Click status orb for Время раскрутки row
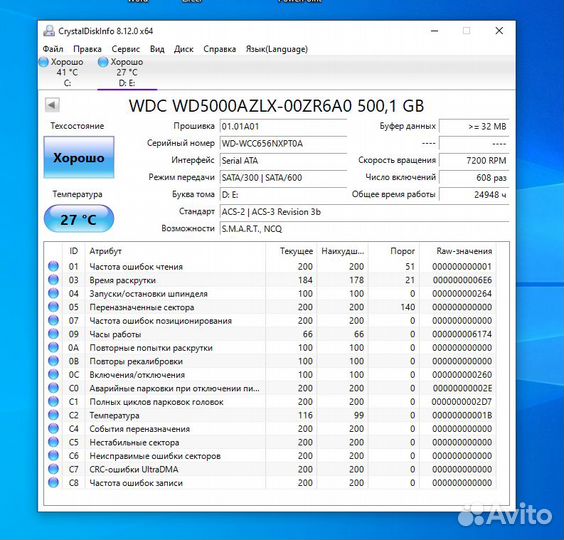 (x=53, y=280)
